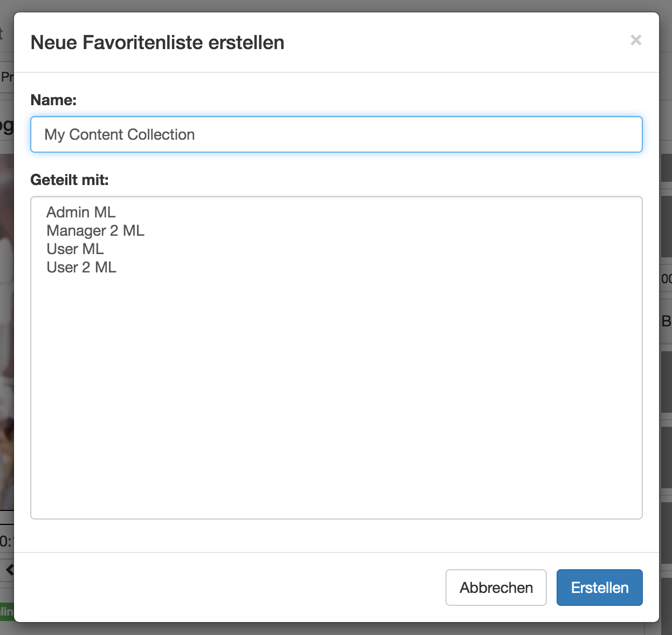Click the blue Erstellen button
The image size is (672, 635).
coord(599,588)
